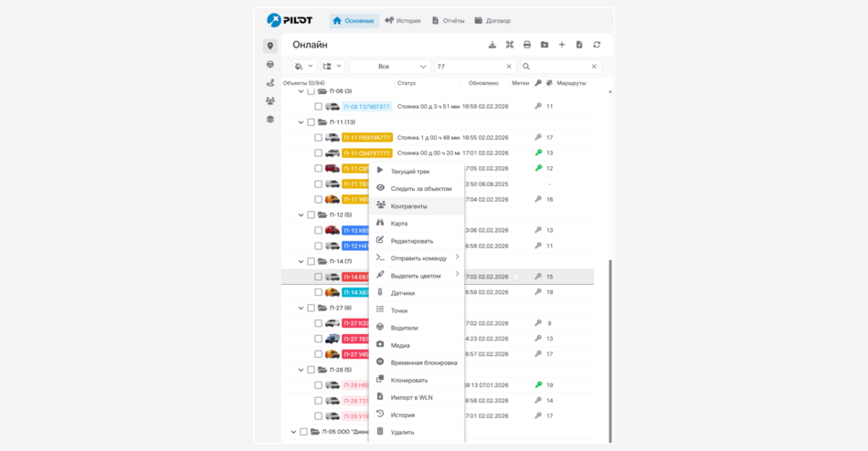Check the П-08 Т379ВТ977 vehicle checkbox
Screen dimensions: 868x451
coord(319,107)
